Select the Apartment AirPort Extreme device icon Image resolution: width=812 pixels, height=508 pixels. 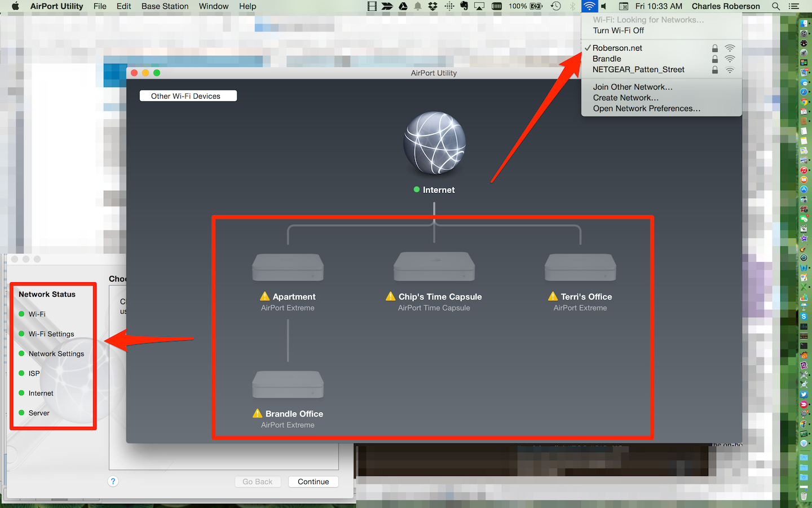(288, 268)
